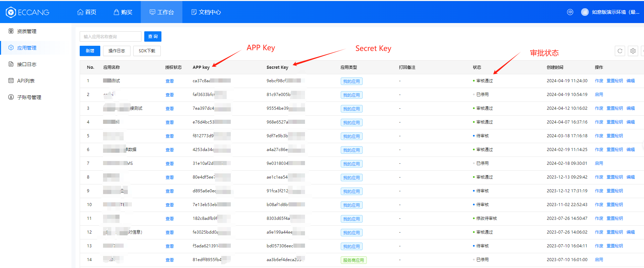Click 我的应用 tag in row 1
Screen dimensions: 644x268
tap(351, 81)
